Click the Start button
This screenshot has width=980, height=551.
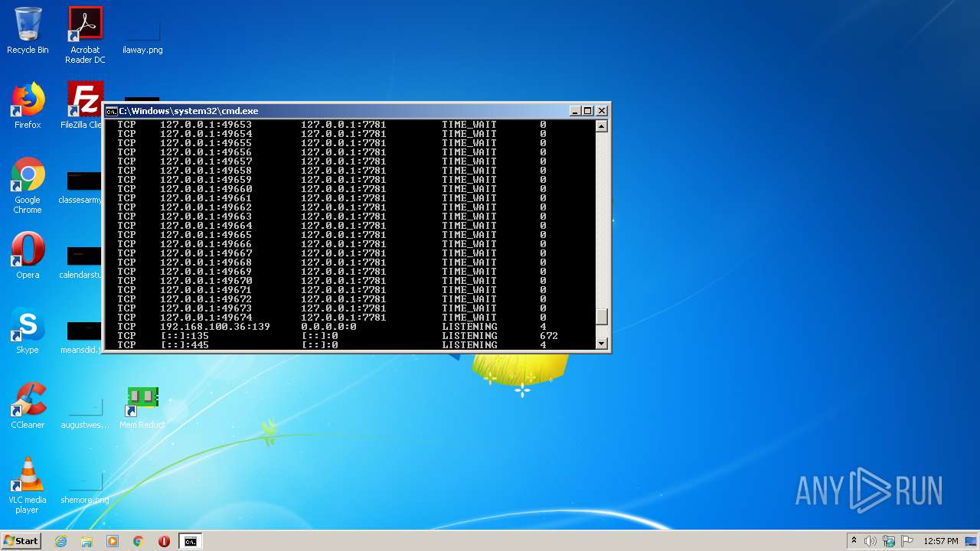point(21,541)
